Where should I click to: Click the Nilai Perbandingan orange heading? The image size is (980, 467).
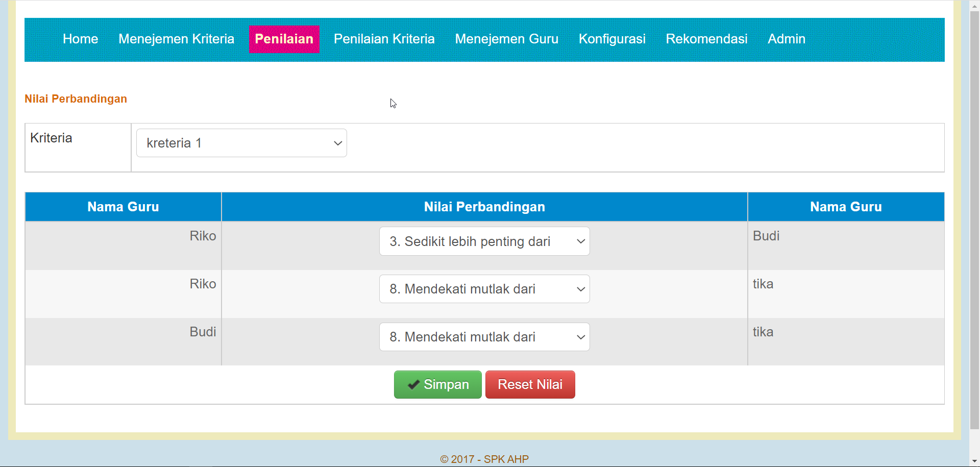pos(76,99)
